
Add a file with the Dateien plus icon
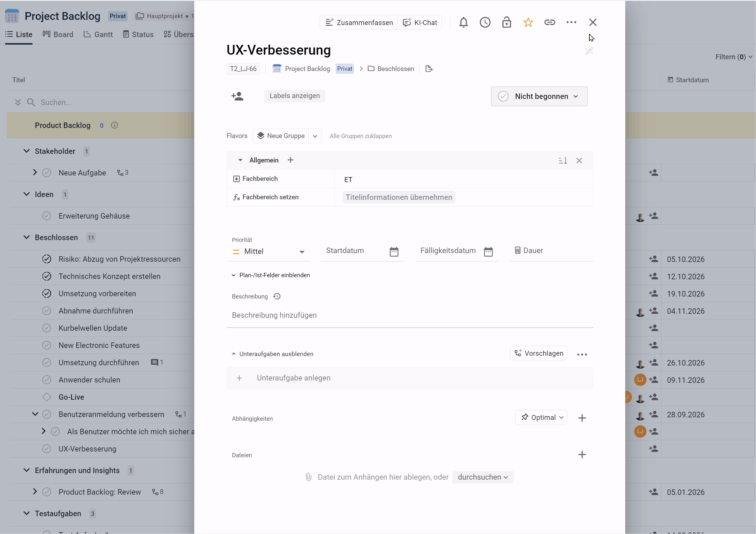click(582, 454)
